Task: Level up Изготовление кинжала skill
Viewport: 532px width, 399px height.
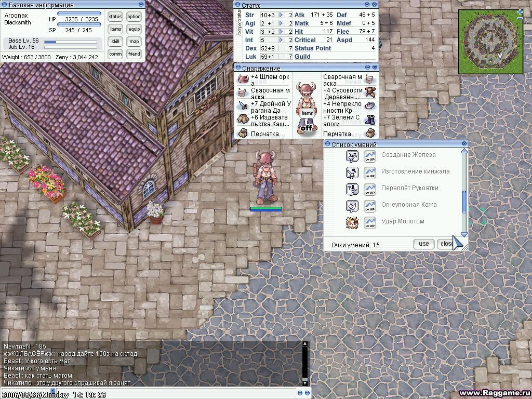Action: coord(370,173)
